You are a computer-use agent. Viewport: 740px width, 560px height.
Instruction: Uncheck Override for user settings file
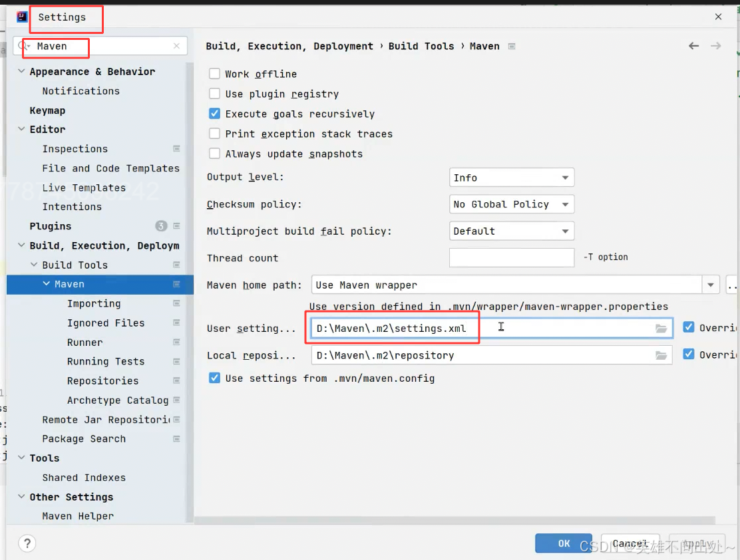point(689,327)
